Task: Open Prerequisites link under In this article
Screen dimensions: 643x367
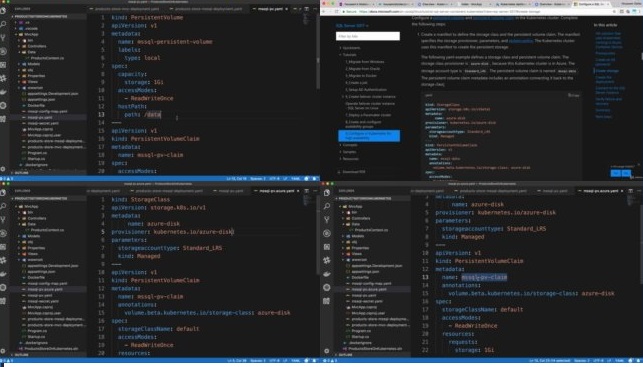Action: (604, 53)
